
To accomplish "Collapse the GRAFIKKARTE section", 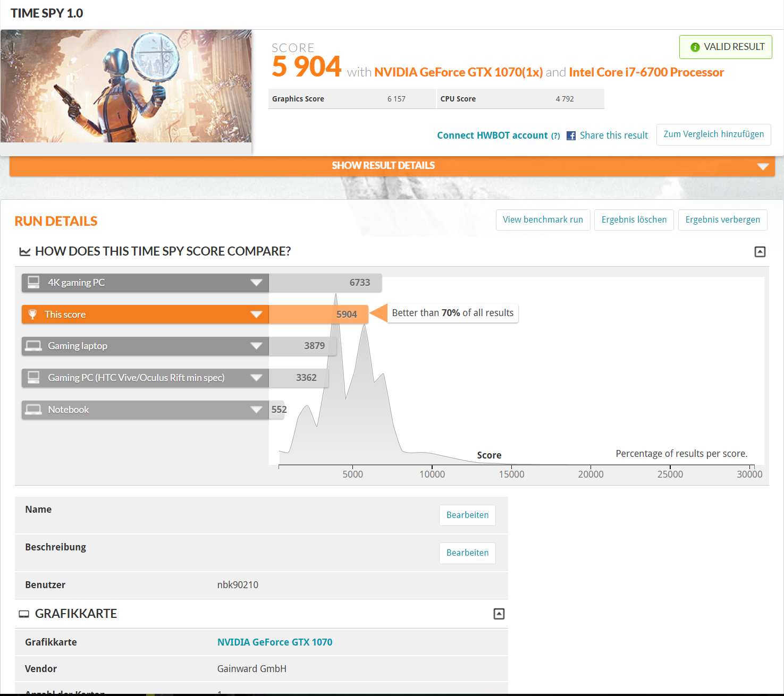I will click(x=499, y=614).
